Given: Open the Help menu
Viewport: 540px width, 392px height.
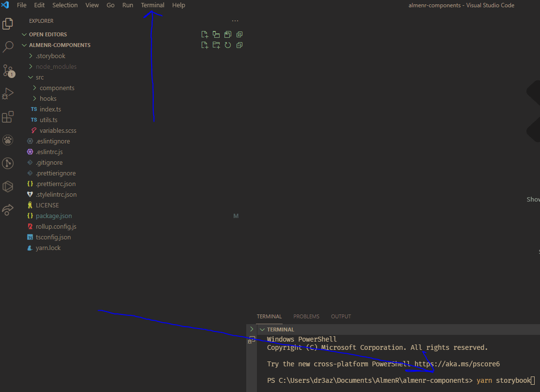Looking at the screenshot, I should click(178, 5).
